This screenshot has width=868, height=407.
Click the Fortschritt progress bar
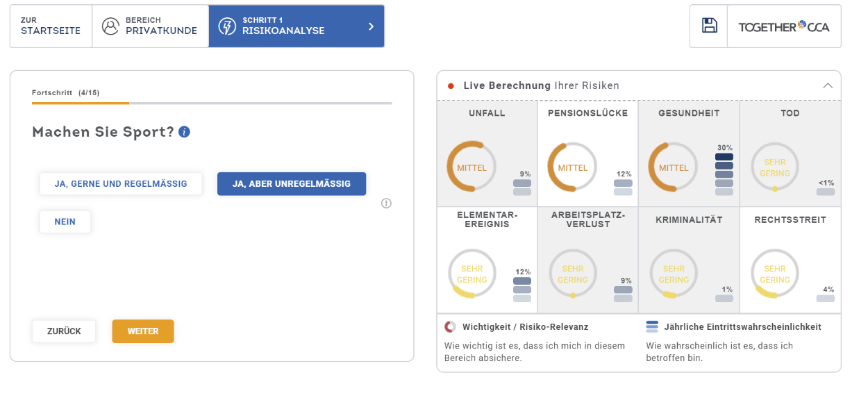212,103
